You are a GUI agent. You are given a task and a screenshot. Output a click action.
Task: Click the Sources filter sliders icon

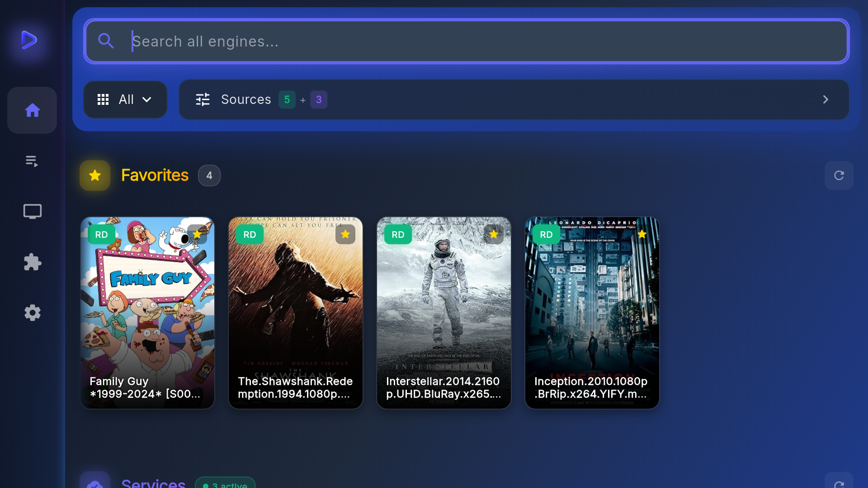point(203,99)
